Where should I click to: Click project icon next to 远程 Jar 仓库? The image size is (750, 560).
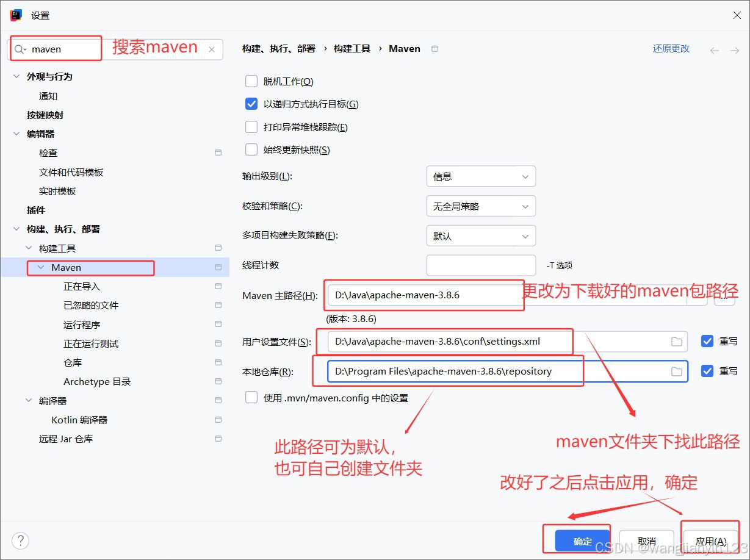tap(218, 439)
